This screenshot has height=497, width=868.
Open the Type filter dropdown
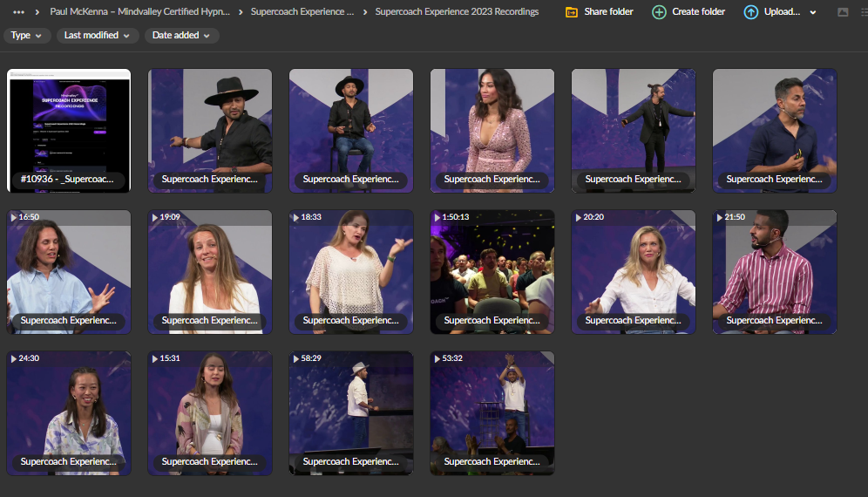coord(26,36)
